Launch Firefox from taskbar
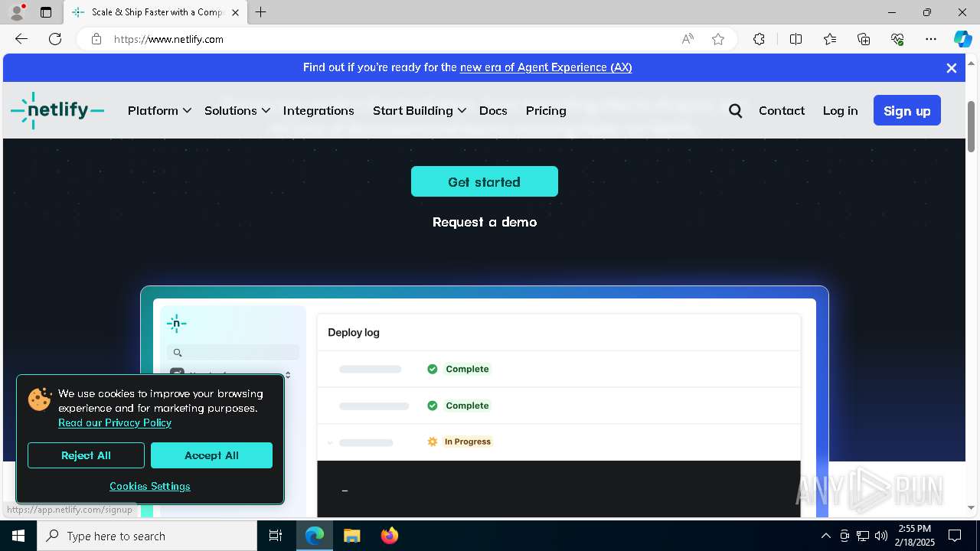The height and width of the screenshot is (551, 980). [x=390, y=536]
